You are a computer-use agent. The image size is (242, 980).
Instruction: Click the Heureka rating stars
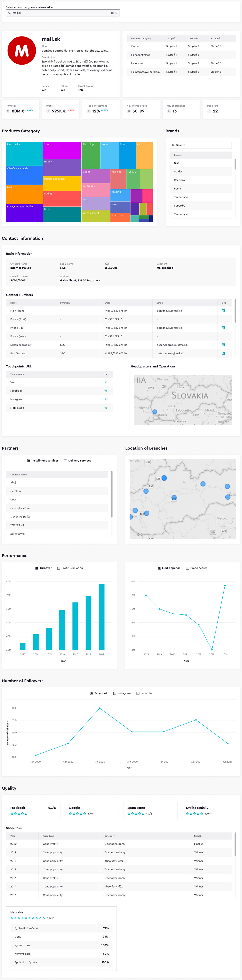[28, 918]
